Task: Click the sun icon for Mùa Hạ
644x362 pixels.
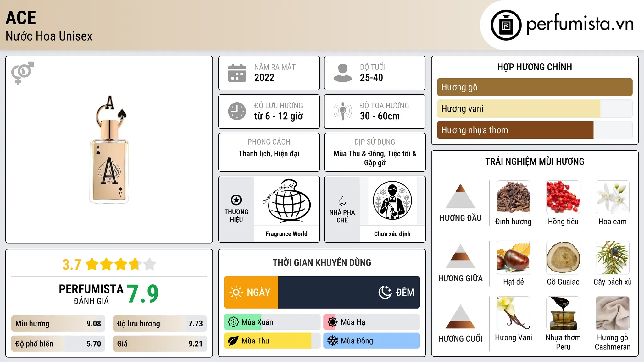Action: click(333, 322)
